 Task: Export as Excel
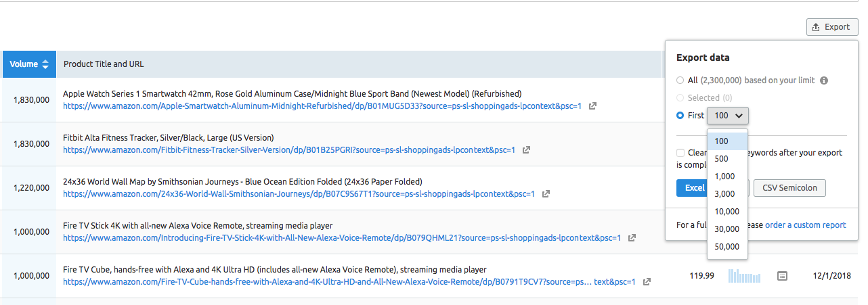(692, 188)
